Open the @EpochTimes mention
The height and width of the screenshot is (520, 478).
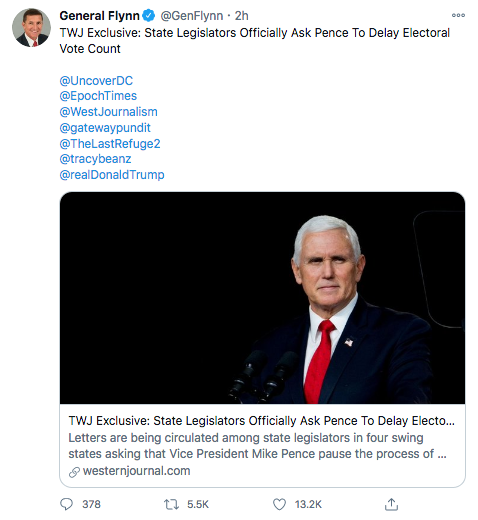point(98,96)
